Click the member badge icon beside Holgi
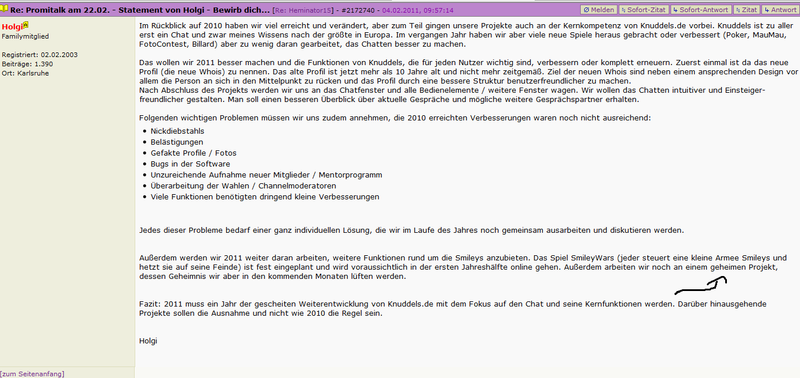The height and width of the screenshot is (378, 800). (26, 24)
